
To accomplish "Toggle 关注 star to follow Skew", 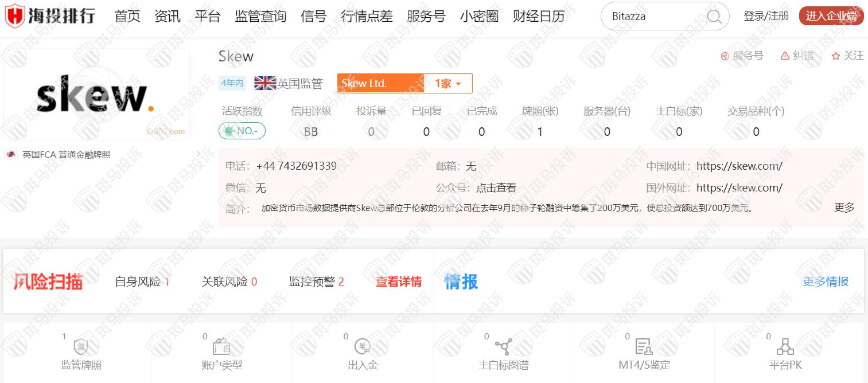I will 836,56.
